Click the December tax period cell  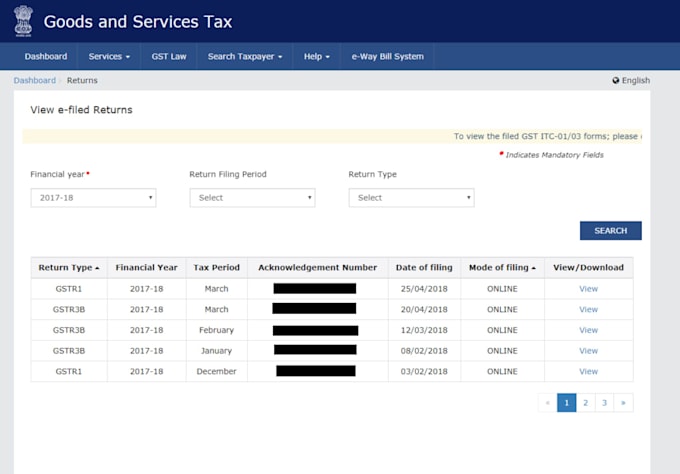(x=216, y=372)
